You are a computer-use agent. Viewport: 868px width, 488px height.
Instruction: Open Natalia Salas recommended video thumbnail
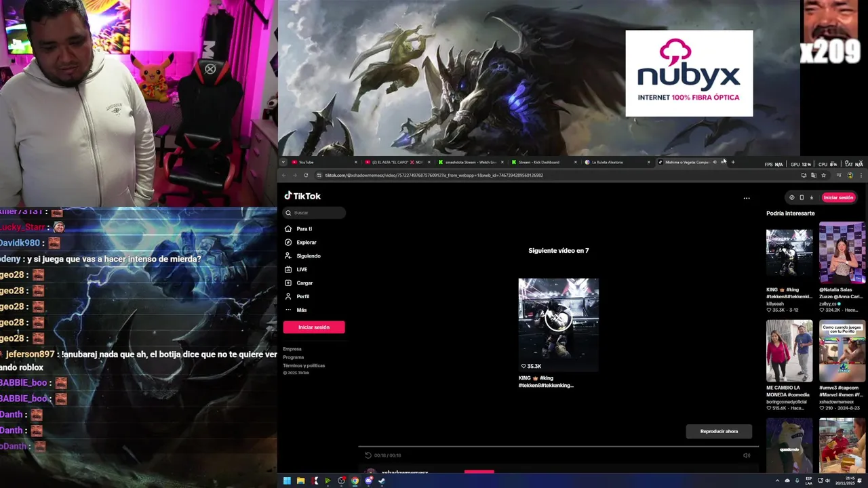(x=842, y=253)
